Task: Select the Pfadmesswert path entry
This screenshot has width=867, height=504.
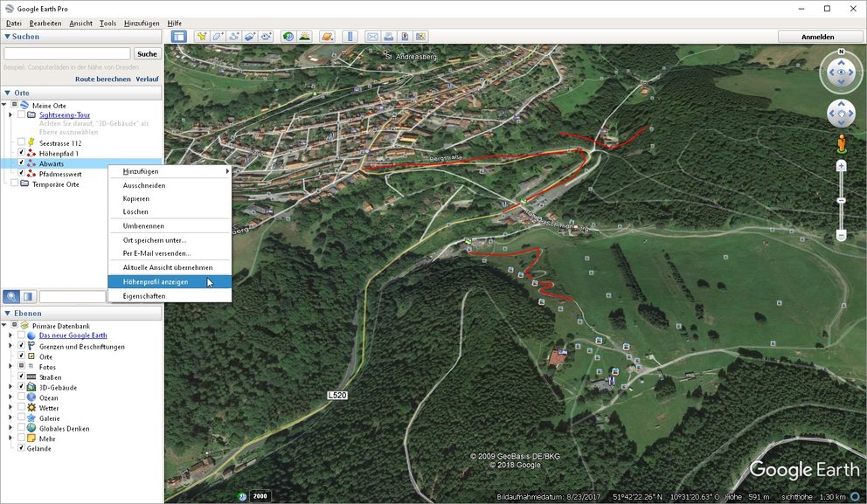Action: [60, 174]
